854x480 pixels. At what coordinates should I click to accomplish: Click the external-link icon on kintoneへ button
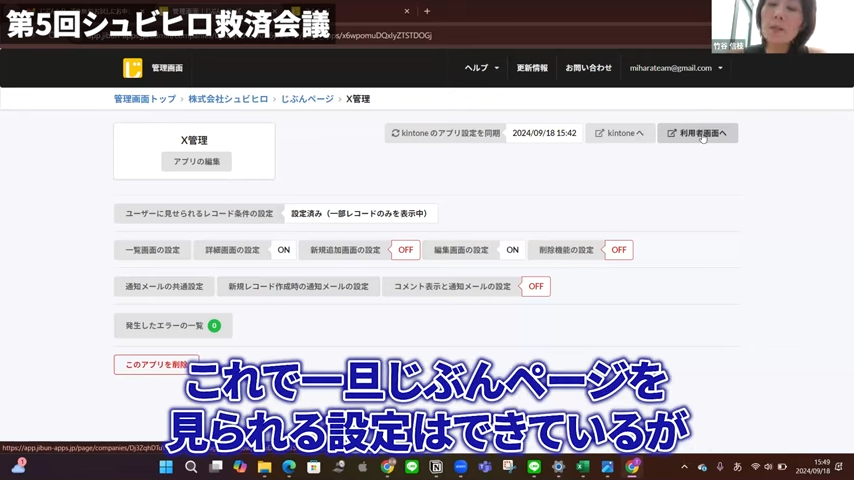point(599,133)
